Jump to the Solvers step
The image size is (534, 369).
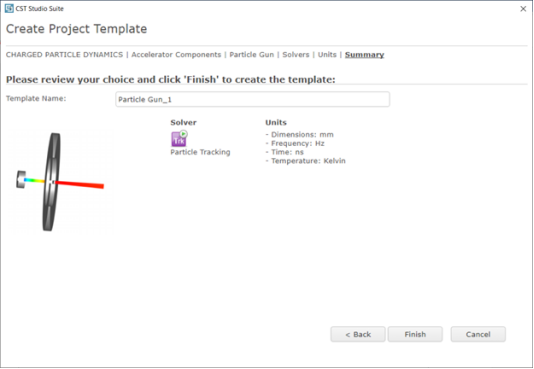pos(296,55)
